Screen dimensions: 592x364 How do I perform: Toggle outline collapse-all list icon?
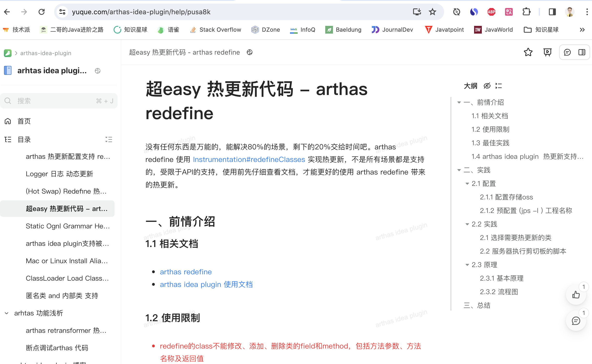(x=498, y=86)
